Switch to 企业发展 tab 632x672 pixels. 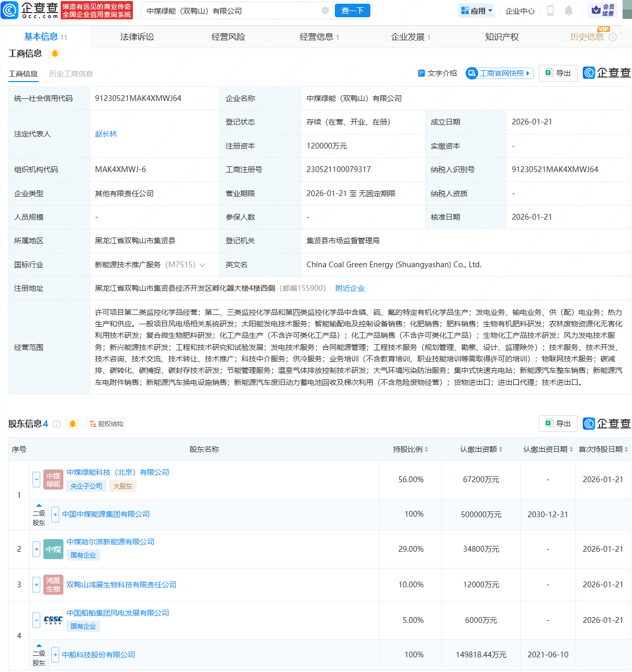[411, 37]
